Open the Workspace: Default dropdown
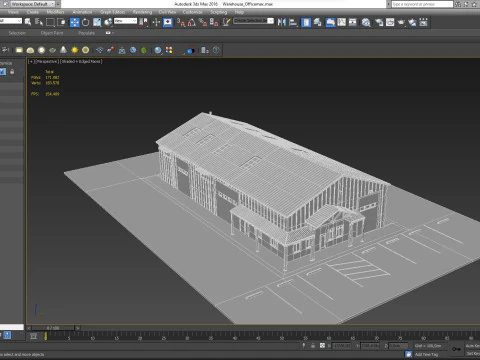 [33, 4]
